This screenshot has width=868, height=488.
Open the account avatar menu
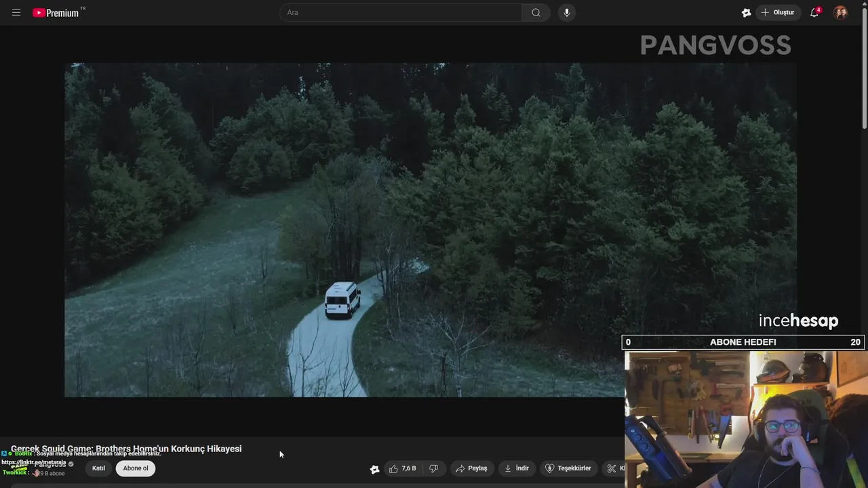coord(840,12)
